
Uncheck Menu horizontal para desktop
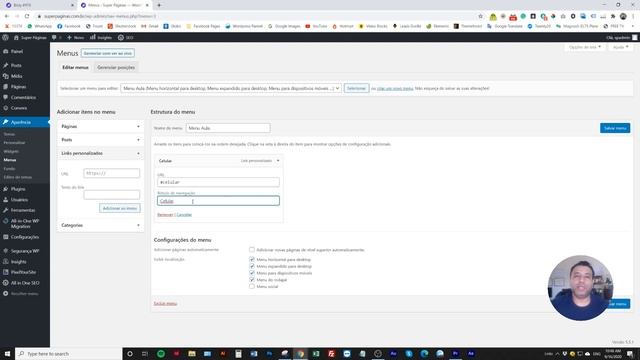252,259
